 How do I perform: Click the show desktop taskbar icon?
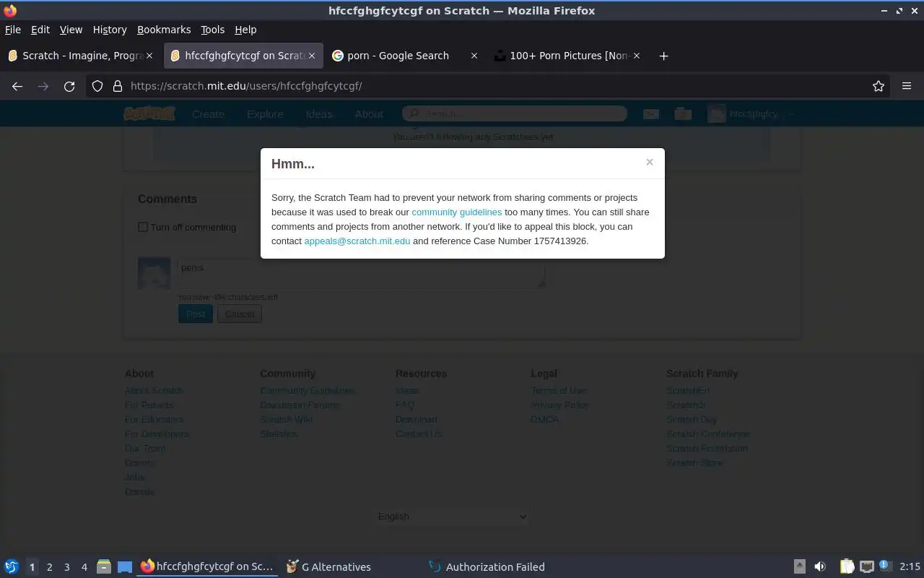[x=125, y=567]
